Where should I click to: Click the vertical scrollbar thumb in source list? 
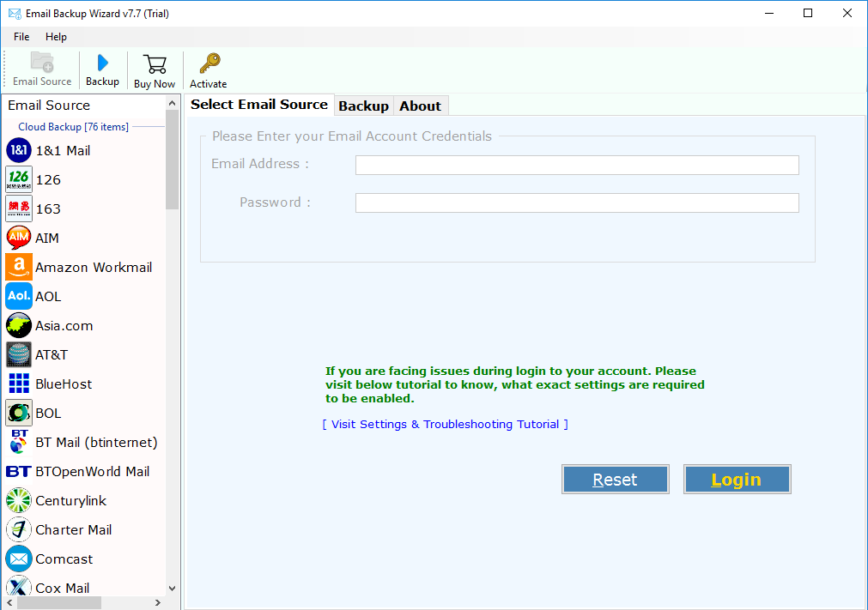click(173, 160)
